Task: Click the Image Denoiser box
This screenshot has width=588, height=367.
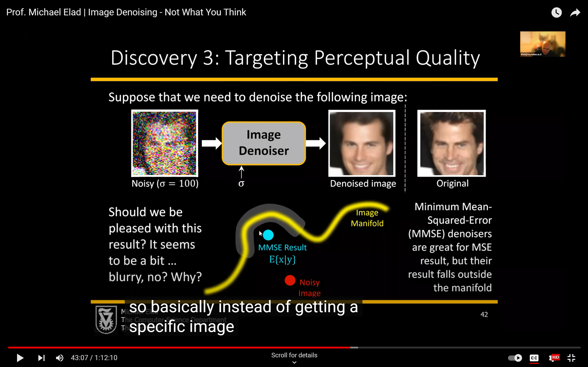Action: (x=264, y=143)
